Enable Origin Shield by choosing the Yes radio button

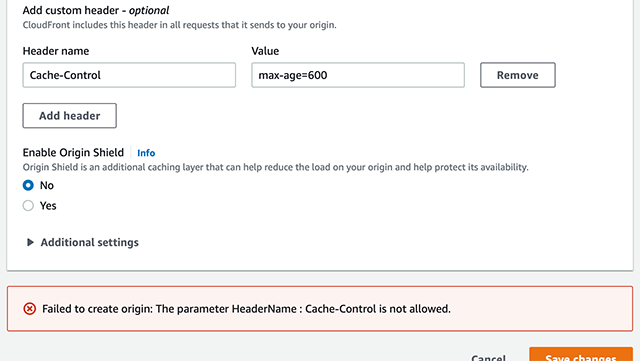click(28, 205)
